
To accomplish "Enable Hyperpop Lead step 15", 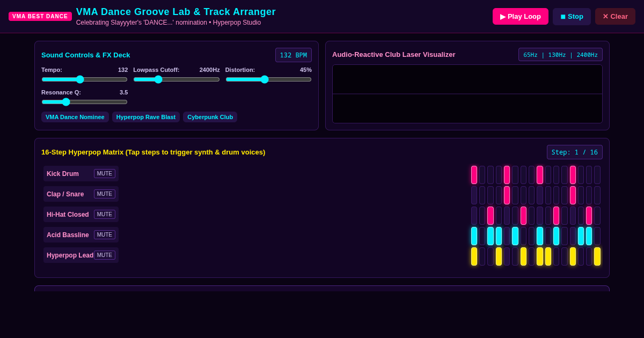I will click(589, 256).
